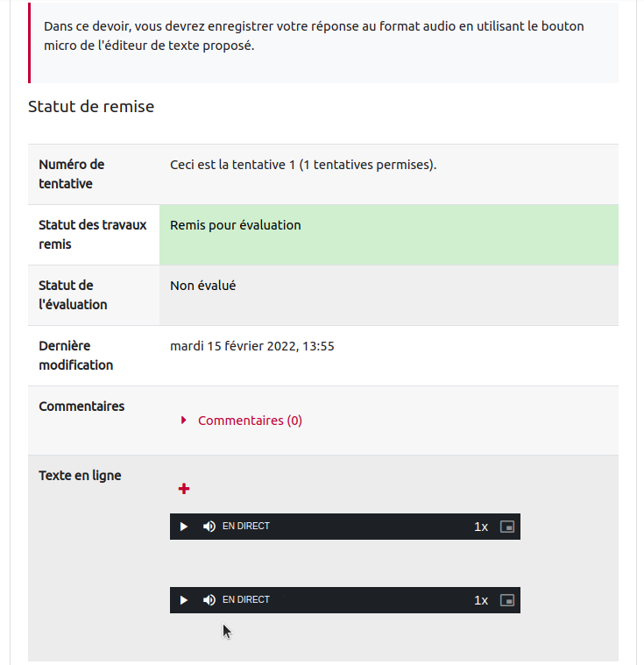
Task: Play the second audio recording
Action: pyautogui.click(x=184, y=600)
